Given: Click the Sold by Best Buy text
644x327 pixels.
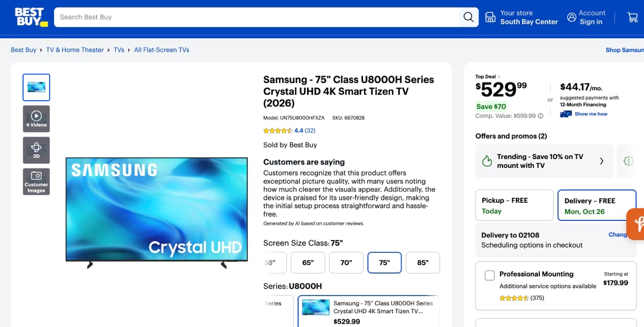Looking at the screenshot, I should [x=290, y=145].
